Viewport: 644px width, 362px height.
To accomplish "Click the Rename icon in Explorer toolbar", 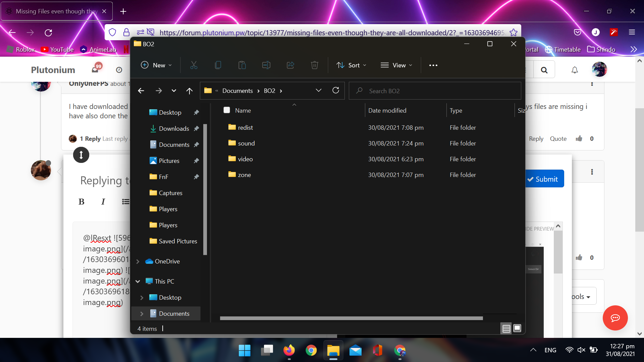I will tap(266, 65).
